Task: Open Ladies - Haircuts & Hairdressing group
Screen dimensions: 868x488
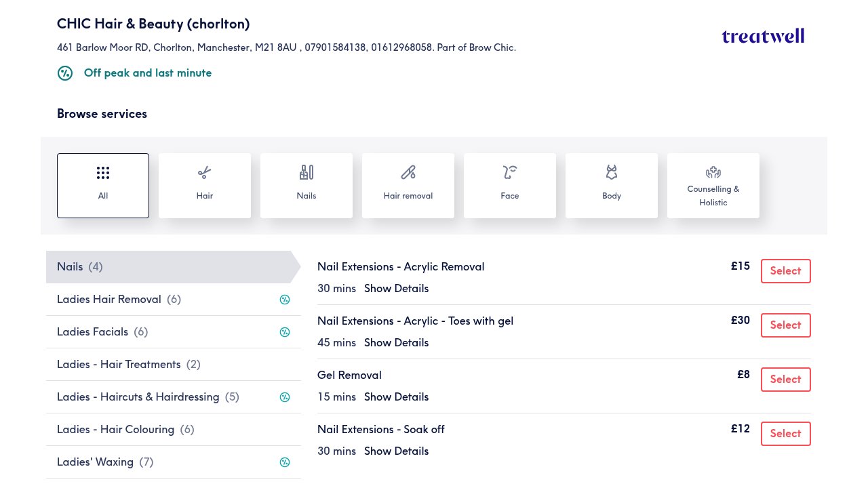Action: tap(174, 397)
